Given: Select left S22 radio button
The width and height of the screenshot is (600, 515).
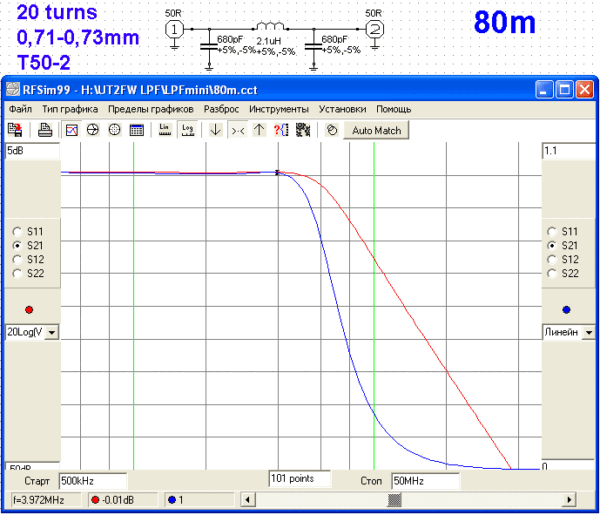Looking at the screenshot, I should coord(16,273).
